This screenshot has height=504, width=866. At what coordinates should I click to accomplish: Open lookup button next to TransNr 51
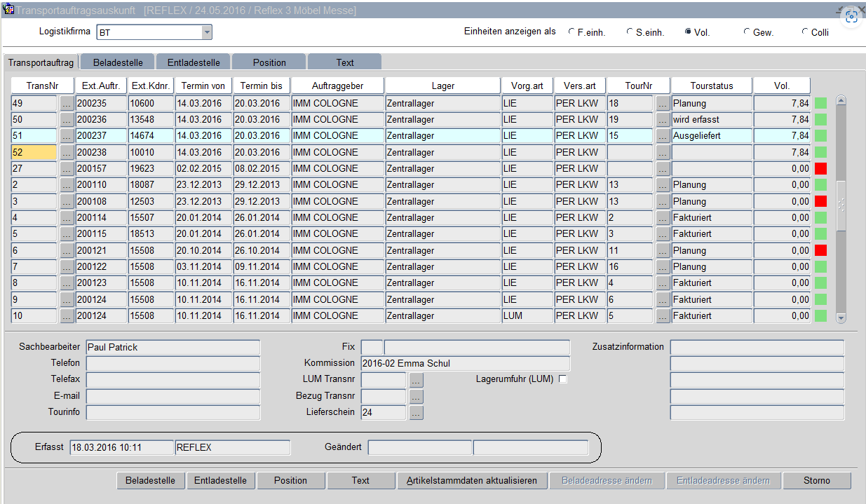[x=67, y=136]
